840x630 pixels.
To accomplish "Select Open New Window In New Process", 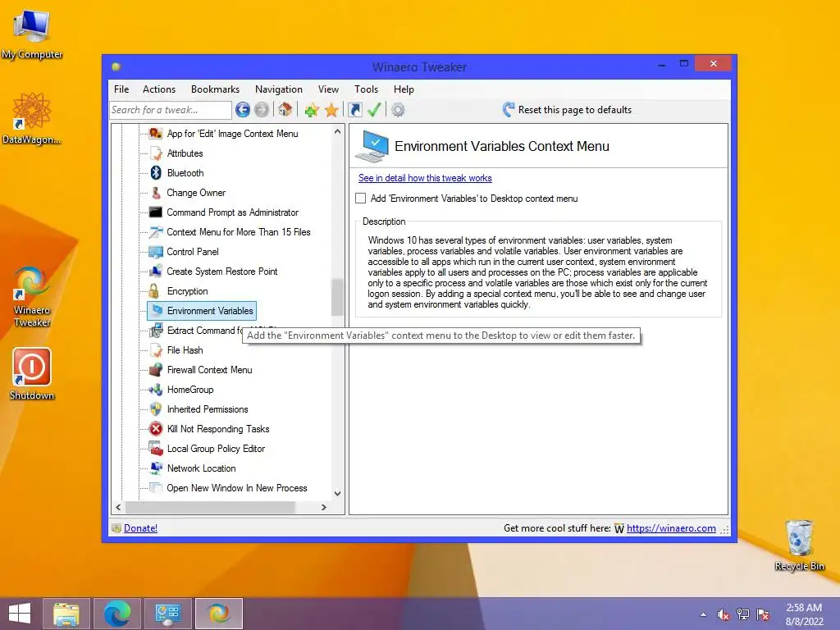I will (x=237, y=488).
